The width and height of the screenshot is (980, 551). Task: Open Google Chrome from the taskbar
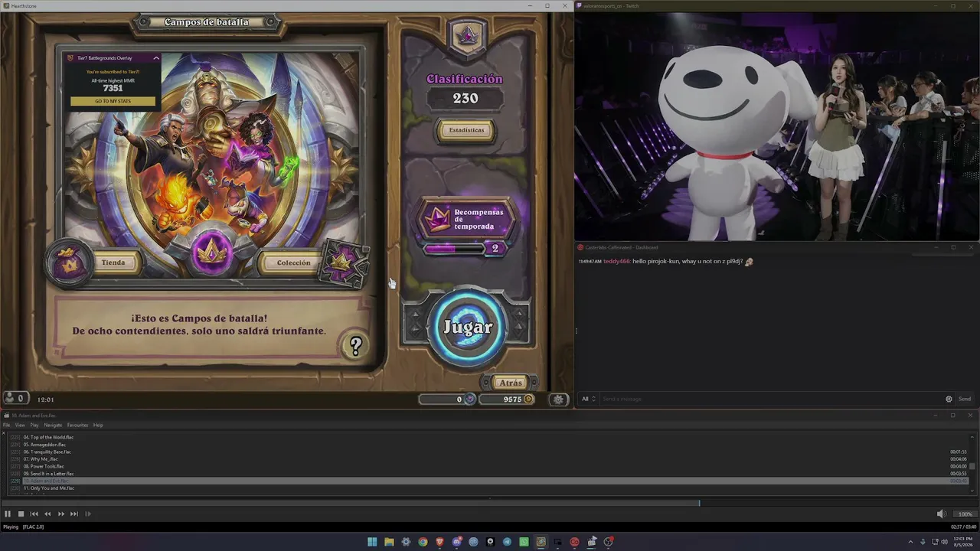click(x=423, y=542)
